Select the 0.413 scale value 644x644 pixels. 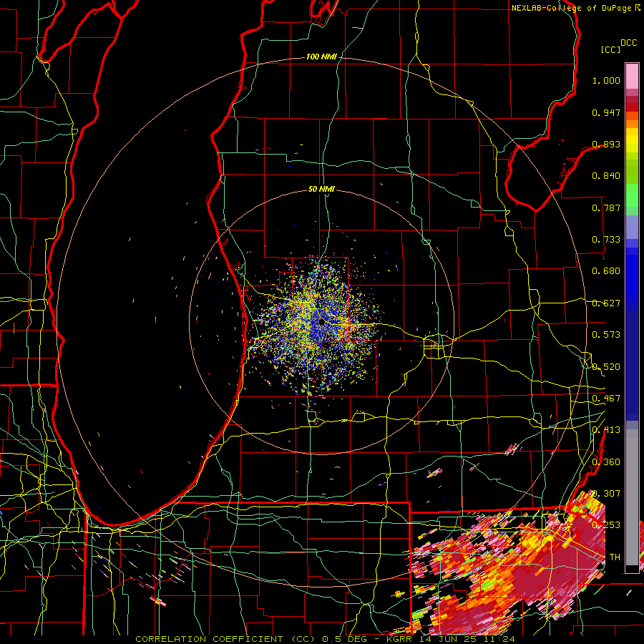(606, 430)
